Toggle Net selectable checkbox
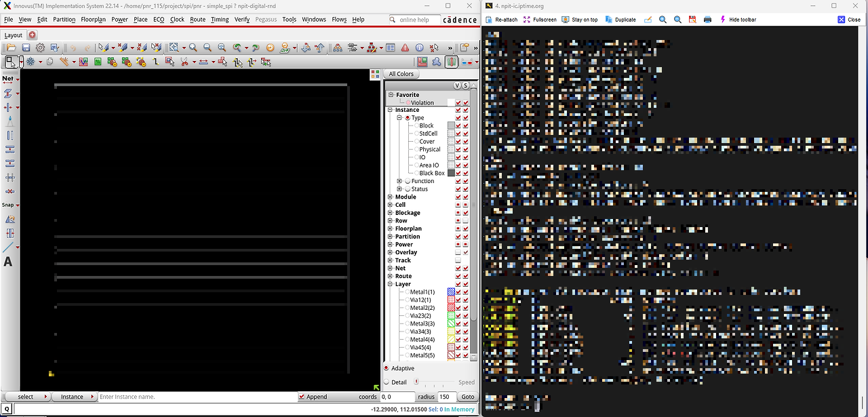 pos(466,269)
